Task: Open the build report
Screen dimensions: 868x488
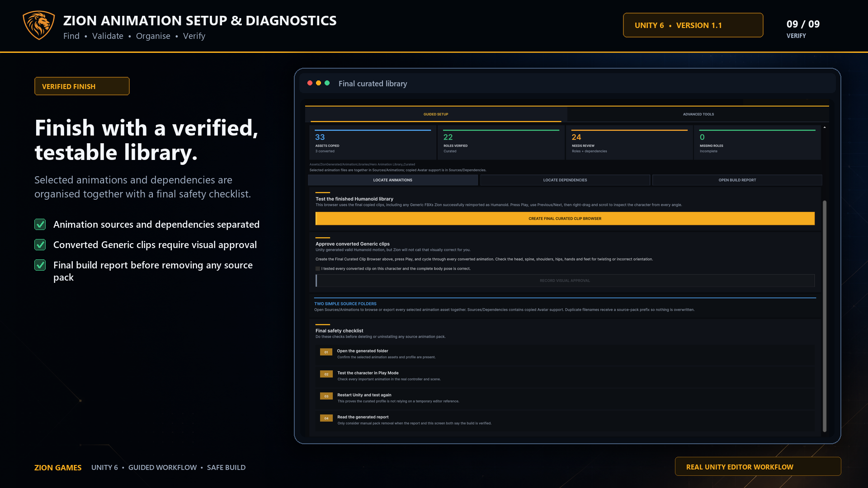Action: [737, 180]
